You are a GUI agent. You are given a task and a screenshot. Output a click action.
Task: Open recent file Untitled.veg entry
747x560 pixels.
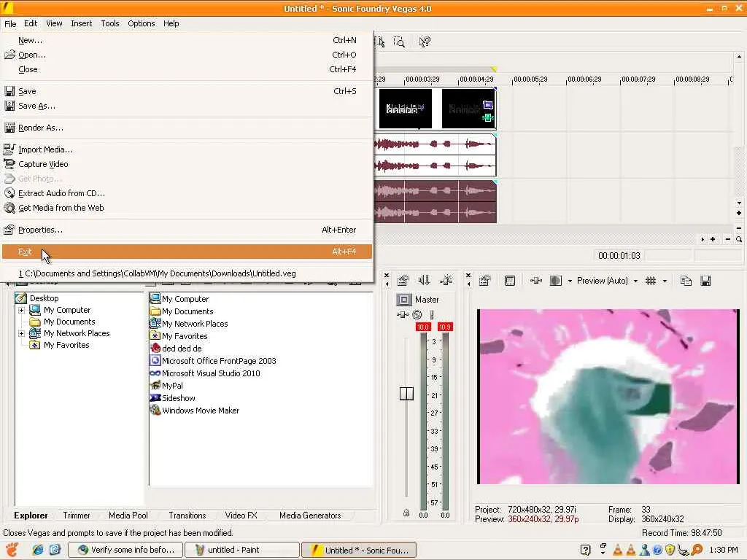187,273
